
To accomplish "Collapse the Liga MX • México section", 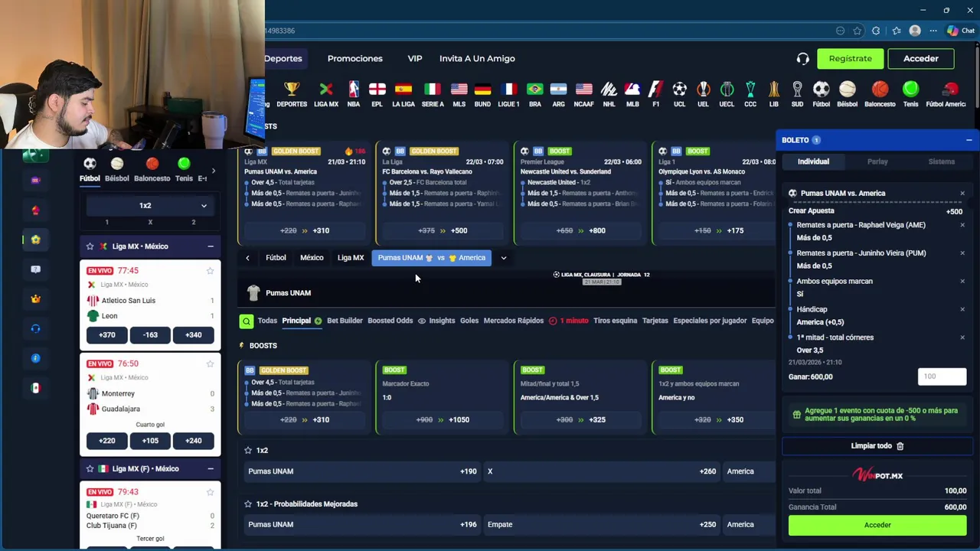I will pyautogui.click(x=210, y=246).
